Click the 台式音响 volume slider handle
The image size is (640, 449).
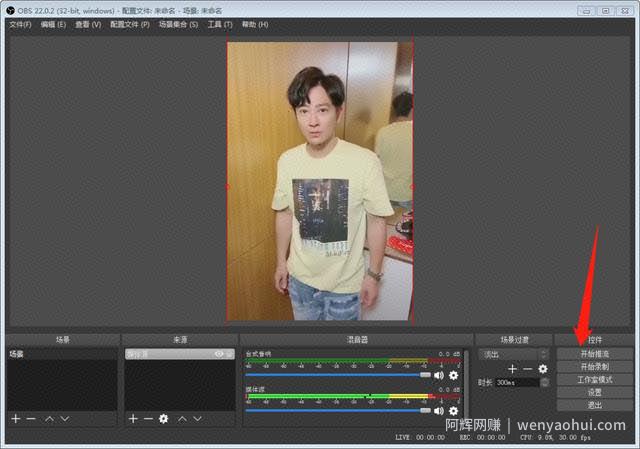(x=425, y=375)
